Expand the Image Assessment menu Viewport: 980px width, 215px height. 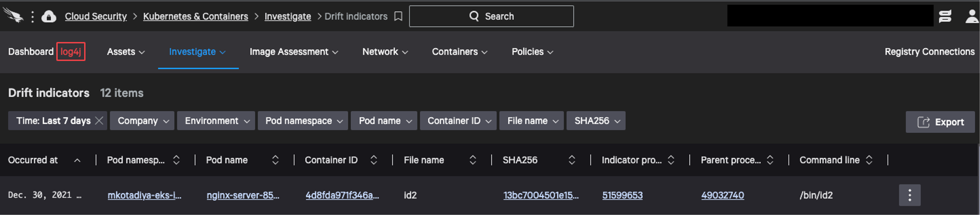[x=294, y=52]
